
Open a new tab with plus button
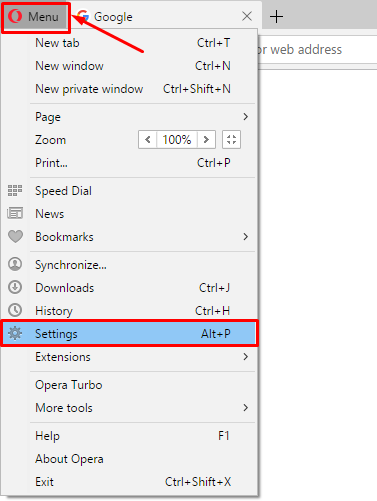pos(276,16)
